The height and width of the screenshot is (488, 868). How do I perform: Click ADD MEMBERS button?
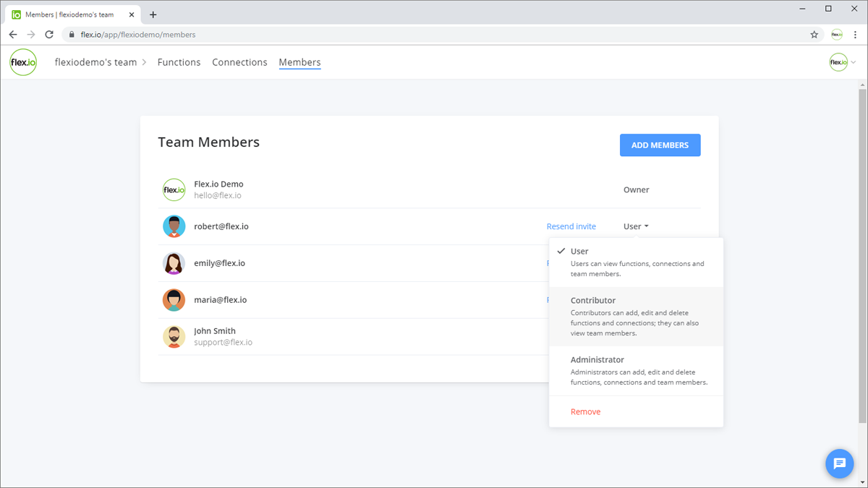pyautogui.click(x=660, y=145)
